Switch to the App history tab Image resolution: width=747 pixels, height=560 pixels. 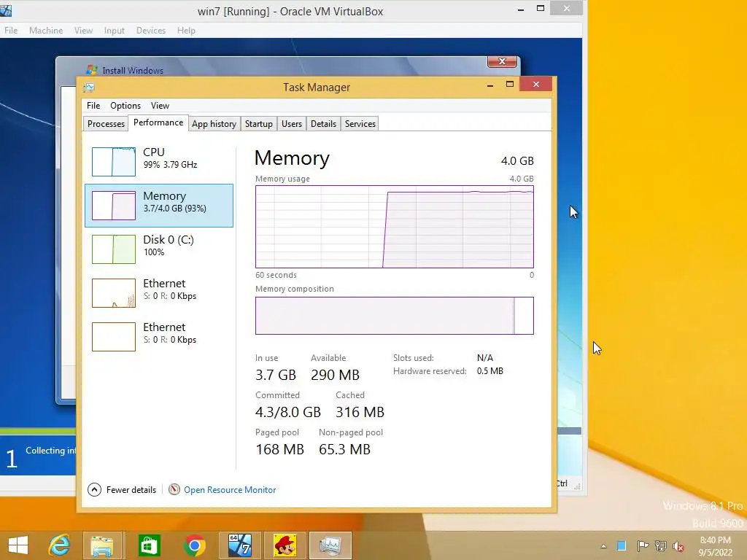tap(214, 124)
